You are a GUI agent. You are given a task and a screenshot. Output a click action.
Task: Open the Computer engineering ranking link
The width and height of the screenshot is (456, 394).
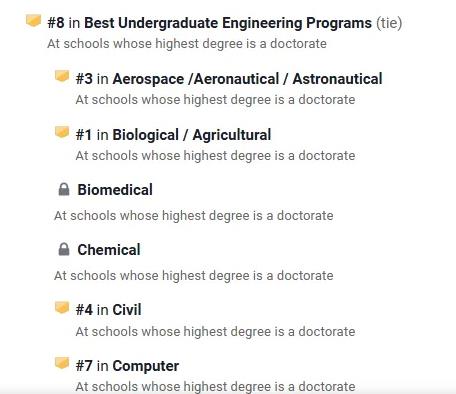(146, 366)
